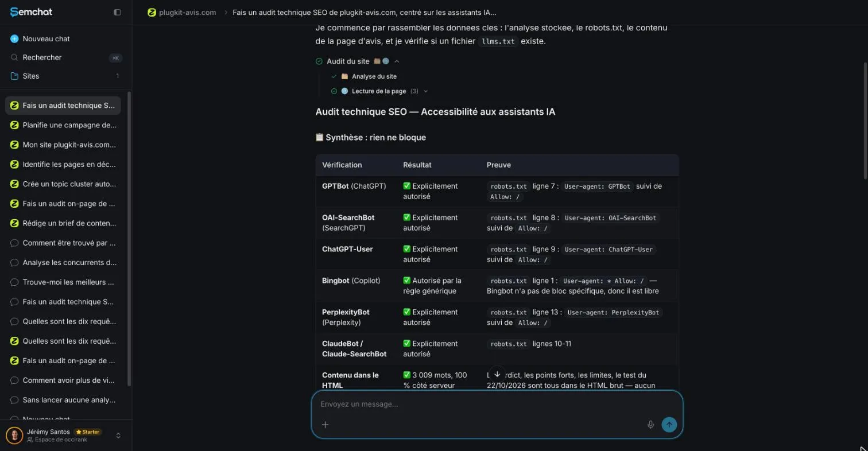The image size is (868, 451).
Task: Click the Sites folder icon
Action: pos(14,76)
